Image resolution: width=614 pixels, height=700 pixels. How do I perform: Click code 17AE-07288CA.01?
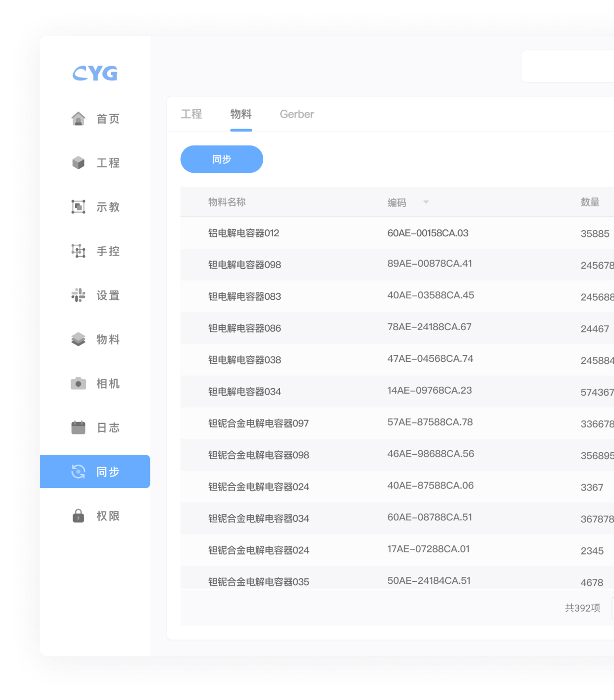coord(429,549)
